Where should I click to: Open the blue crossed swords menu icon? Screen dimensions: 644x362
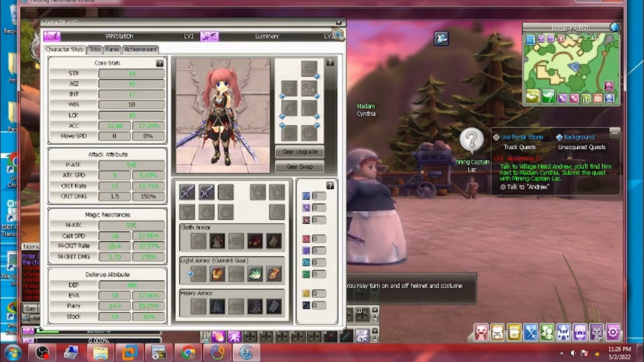(x=531, y=332)
